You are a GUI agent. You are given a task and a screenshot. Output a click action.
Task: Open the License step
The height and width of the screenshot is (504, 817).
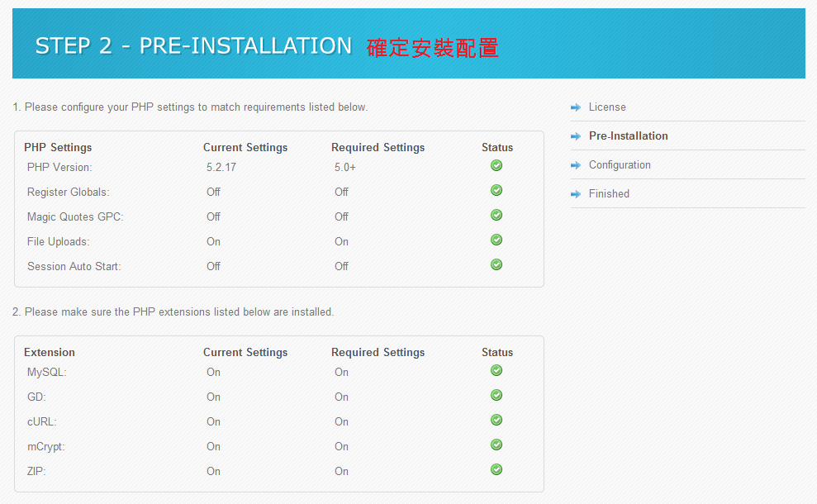[607, 107]
